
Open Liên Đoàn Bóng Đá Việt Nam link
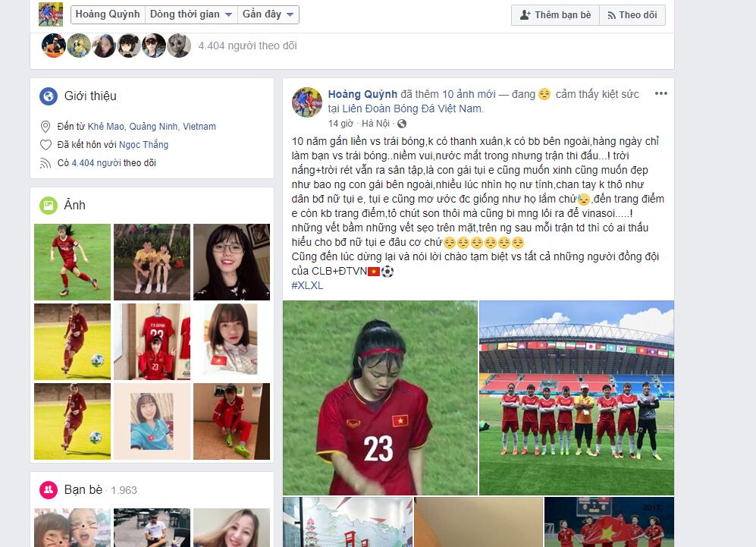point(405,108)
